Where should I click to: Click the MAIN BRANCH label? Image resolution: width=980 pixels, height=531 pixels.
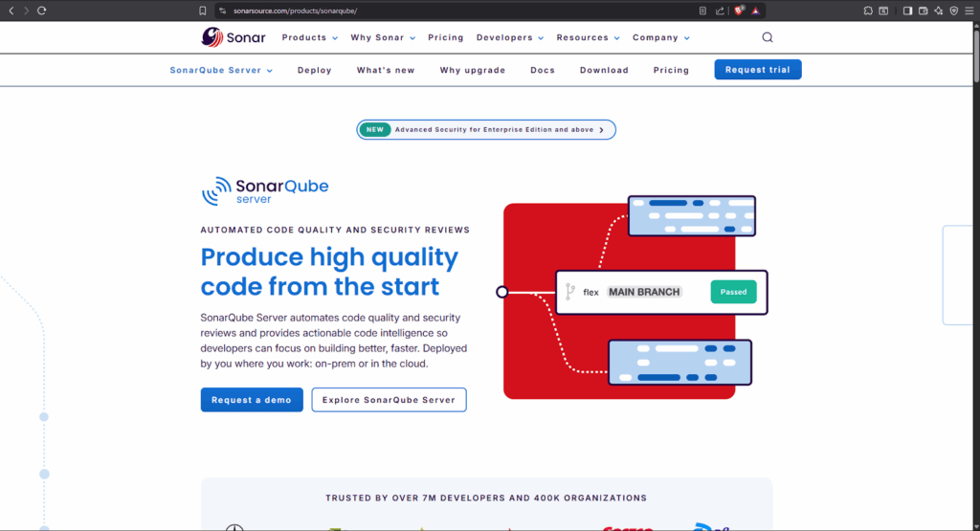644,292
